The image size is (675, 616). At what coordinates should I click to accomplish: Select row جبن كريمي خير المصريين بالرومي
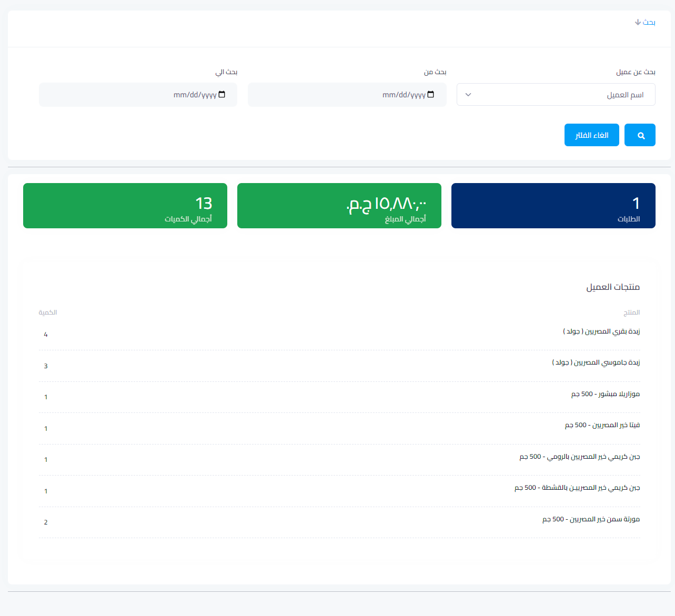point(339,460)
